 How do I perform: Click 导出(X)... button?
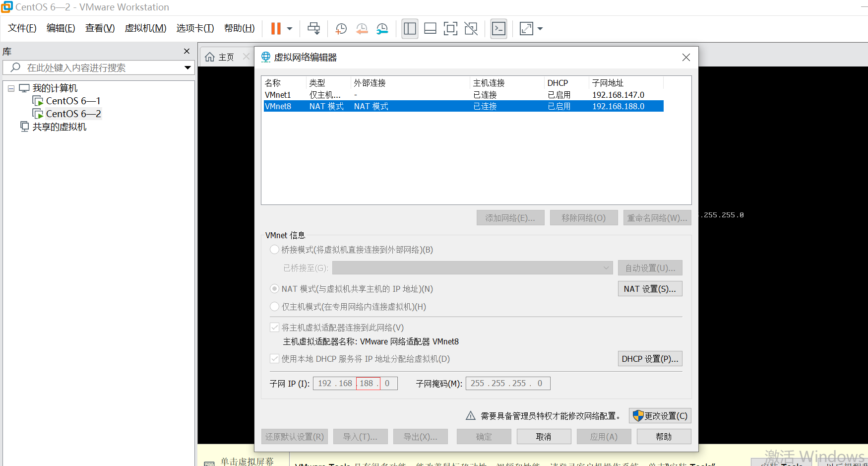[421, 437]
